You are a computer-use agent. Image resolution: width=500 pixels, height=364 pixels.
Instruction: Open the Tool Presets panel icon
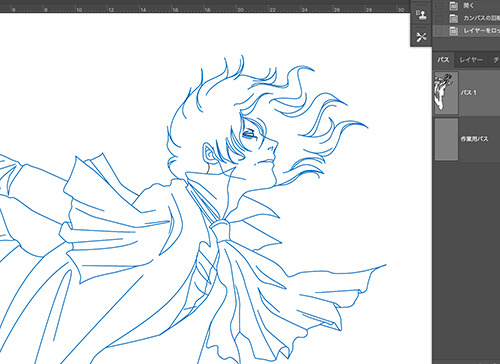pos(421,37)
